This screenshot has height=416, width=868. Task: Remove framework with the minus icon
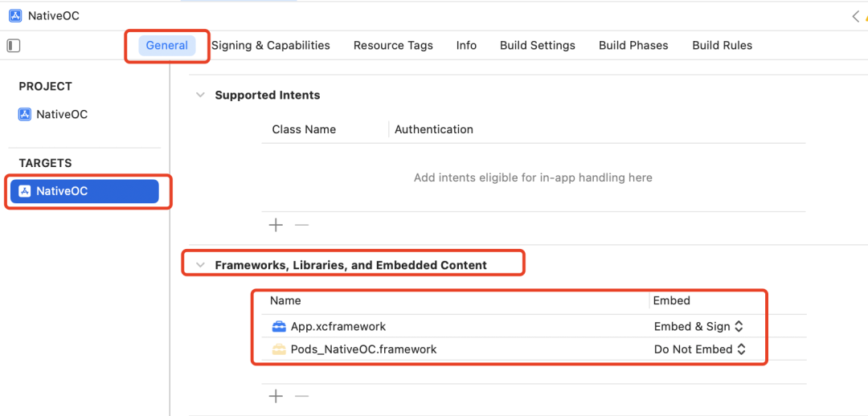[x=301, y=396]
